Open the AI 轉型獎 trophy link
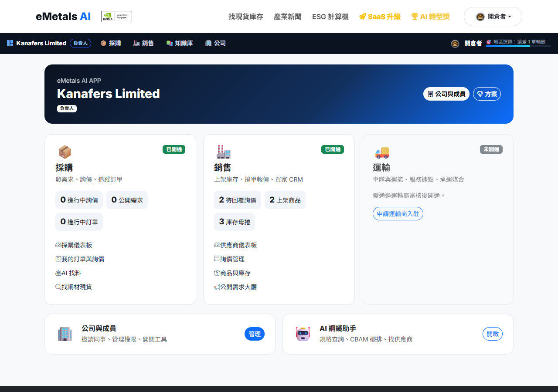The height and width of the screenshot is (392, 558). pos(430,17)
